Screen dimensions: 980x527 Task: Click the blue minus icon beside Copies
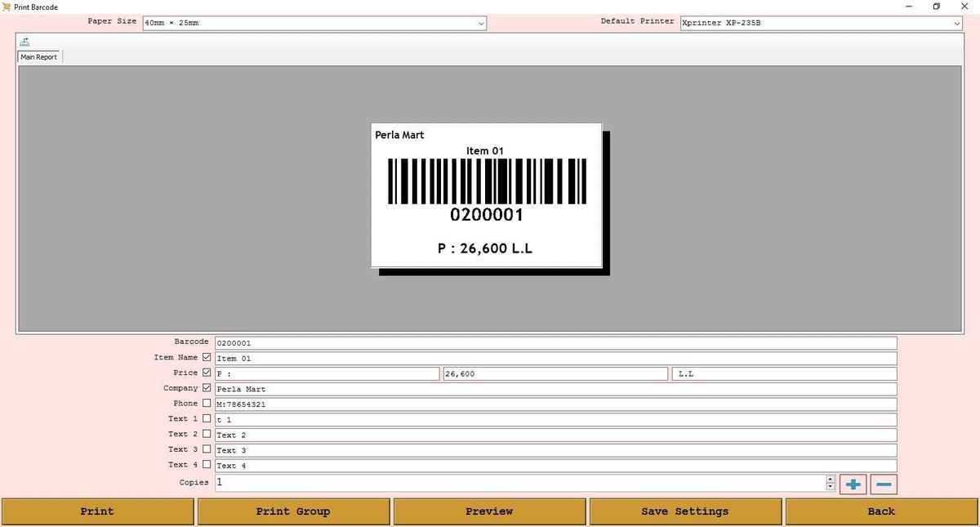point(884,485)
